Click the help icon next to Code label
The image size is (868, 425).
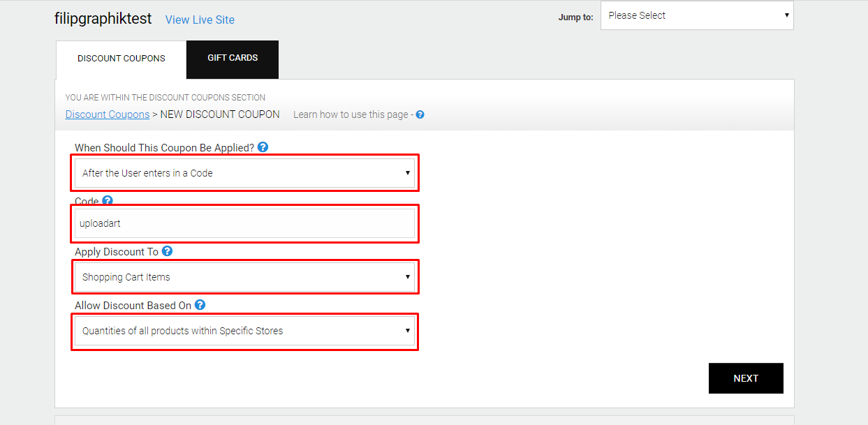108,201
